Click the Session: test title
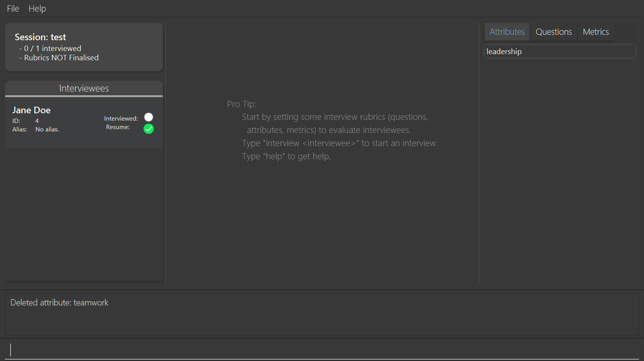Screen dimensions: 644x361 click(x=40, y=37)
